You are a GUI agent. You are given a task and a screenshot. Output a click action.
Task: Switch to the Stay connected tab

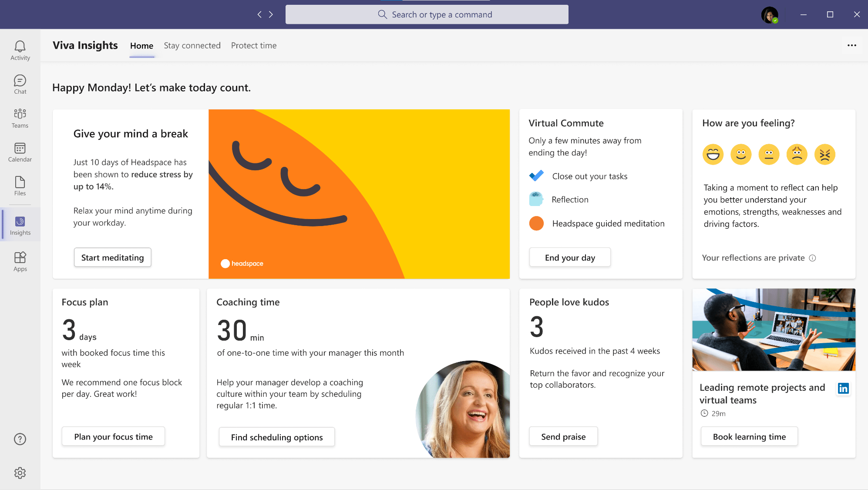[x=192, y=46]
